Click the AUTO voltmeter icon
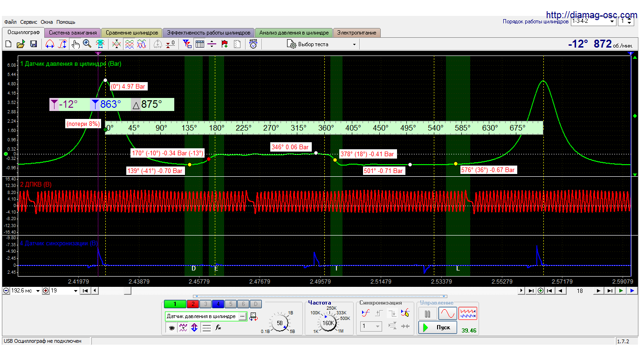The image size is (644, 347). tap(253, 44)
